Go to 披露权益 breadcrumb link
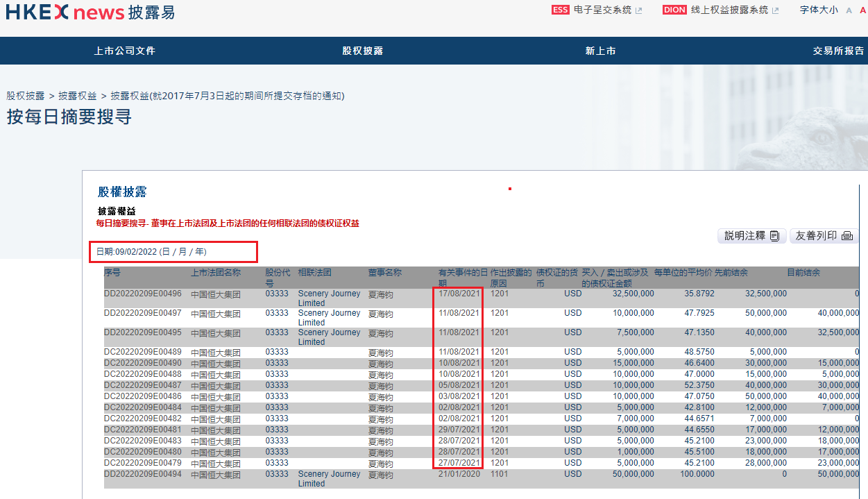 click(78, 96)
